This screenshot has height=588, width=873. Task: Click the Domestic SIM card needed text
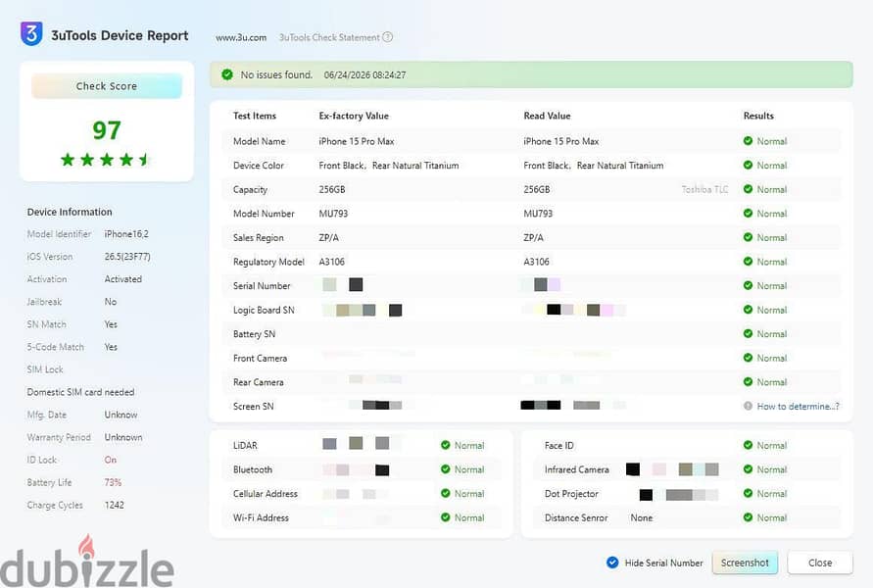[80, 392]
